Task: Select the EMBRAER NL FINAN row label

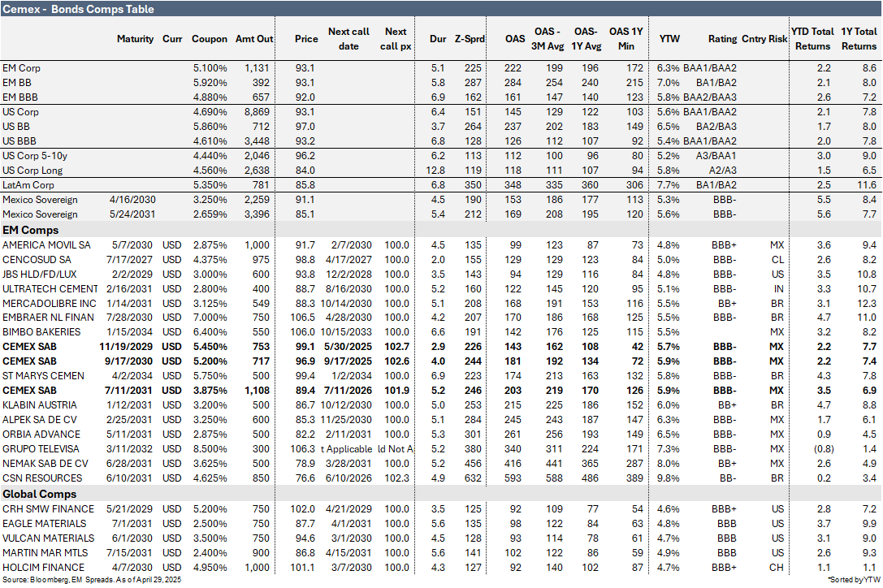Action: [49, 318]
